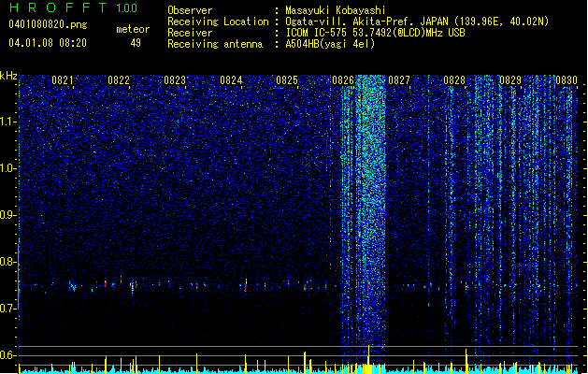Click the 0823 time marker
This screenshot has width=588, height=374.
(x=175, y=80)
